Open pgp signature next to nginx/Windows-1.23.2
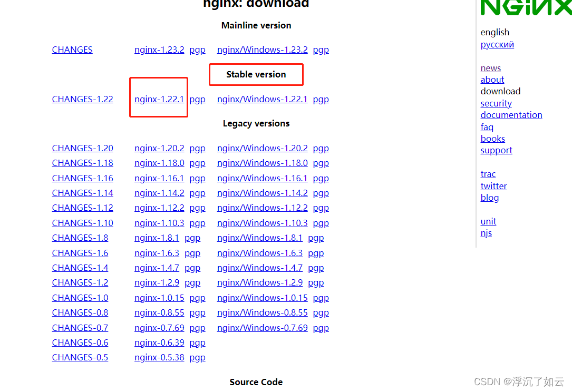 tap(321, 50)
